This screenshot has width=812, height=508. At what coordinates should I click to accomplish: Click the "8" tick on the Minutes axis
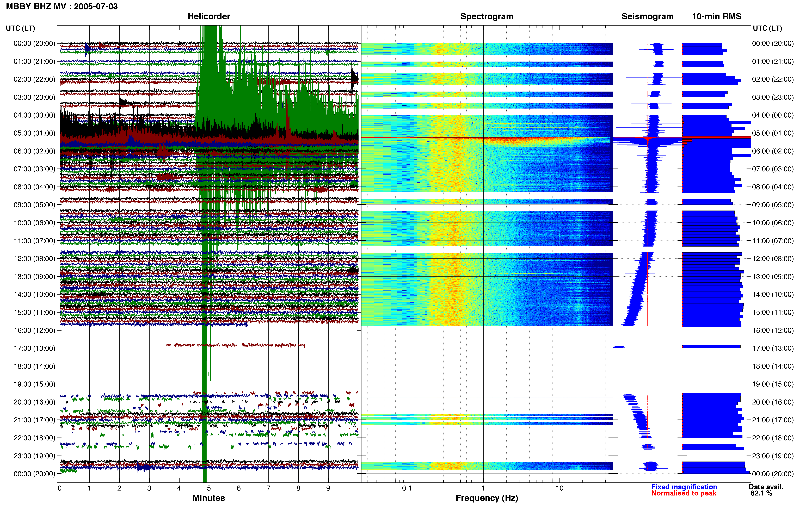point(298,488)
